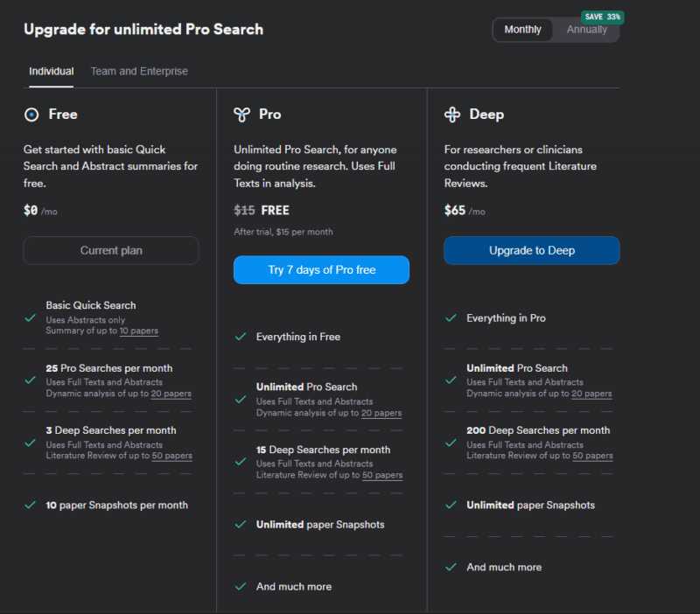Open the 20 papers link in Pro column

[381, 413]
